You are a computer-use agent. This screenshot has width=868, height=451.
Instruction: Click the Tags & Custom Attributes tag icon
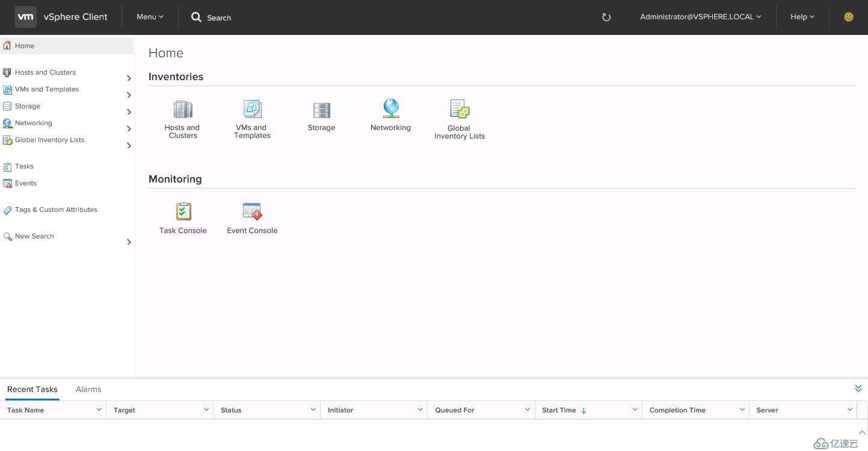pyautogui.click(x=7, y=210)
